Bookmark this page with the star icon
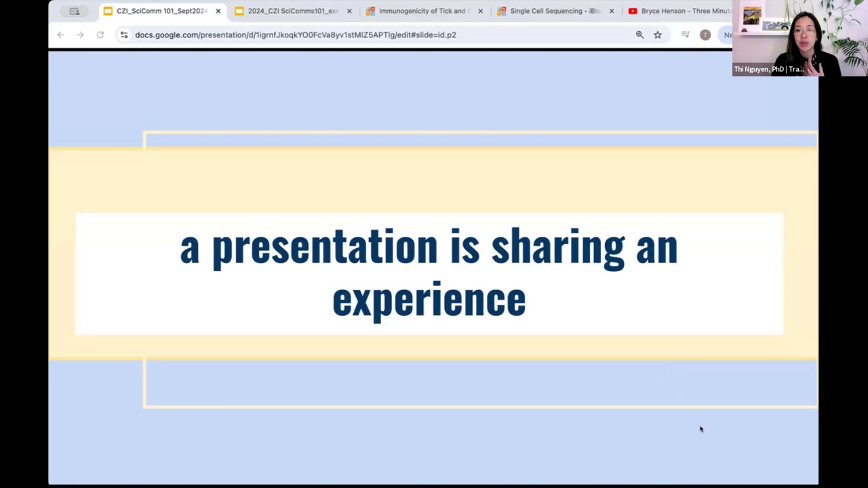This screenshot has height=488, width=868. click(x=658, y=35)
